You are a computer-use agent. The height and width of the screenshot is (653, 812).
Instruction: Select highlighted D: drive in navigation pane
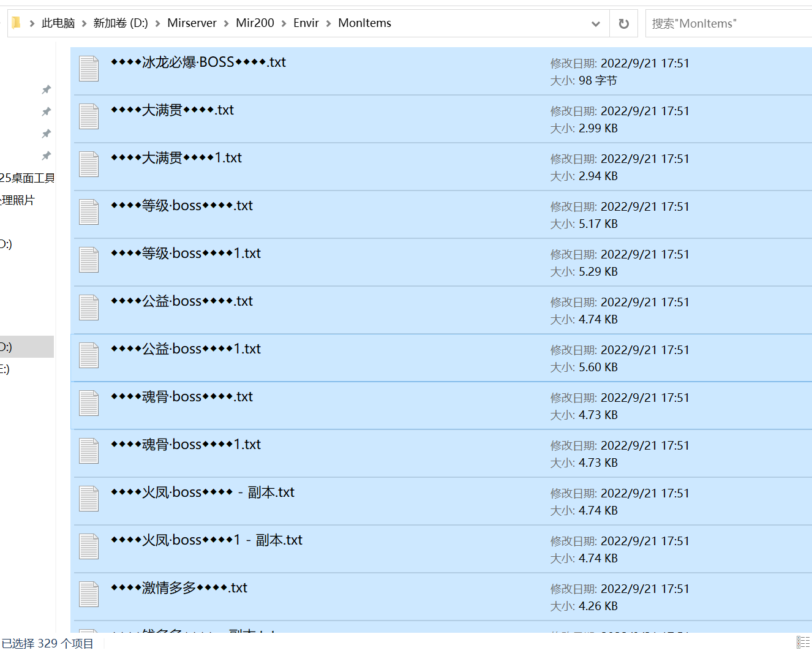pos(27,347)
